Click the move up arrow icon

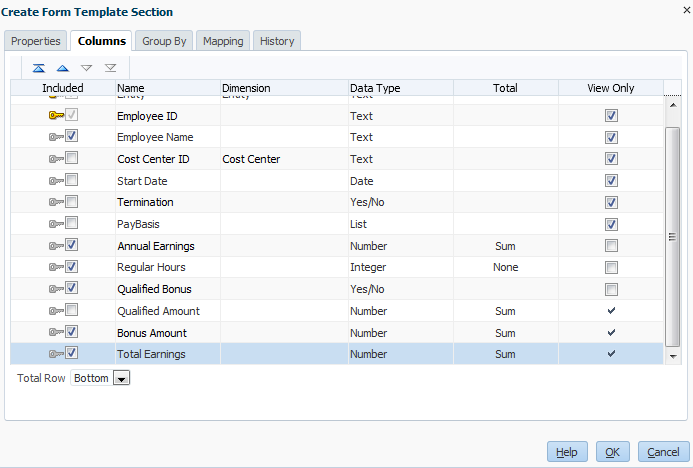[62, 68]
